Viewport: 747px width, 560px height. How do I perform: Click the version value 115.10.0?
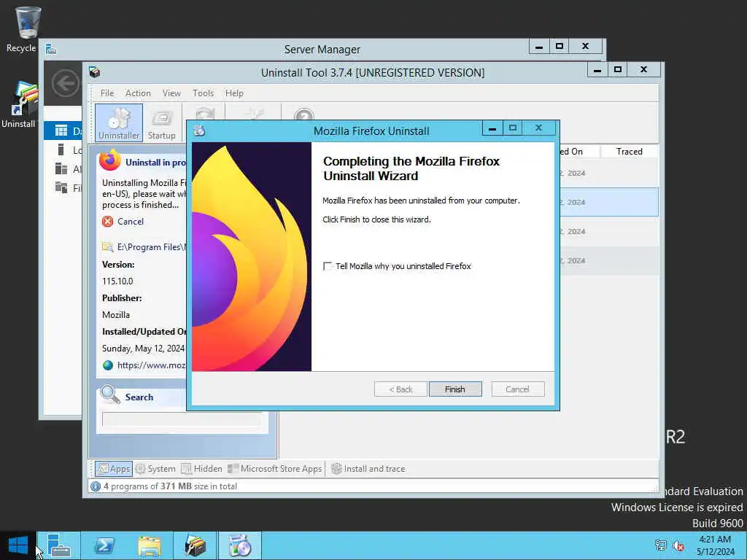[x=117, y=281]
